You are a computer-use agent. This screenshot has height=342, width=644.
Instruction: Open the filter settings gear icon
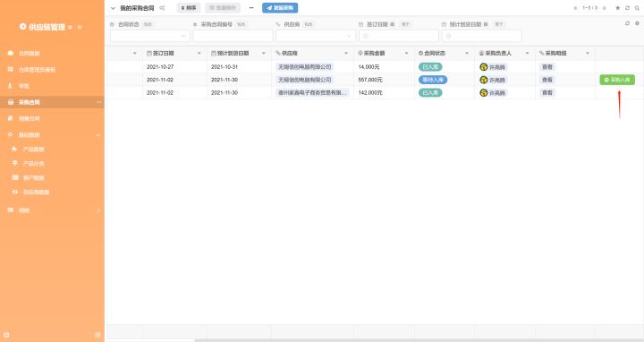point(637,23)
